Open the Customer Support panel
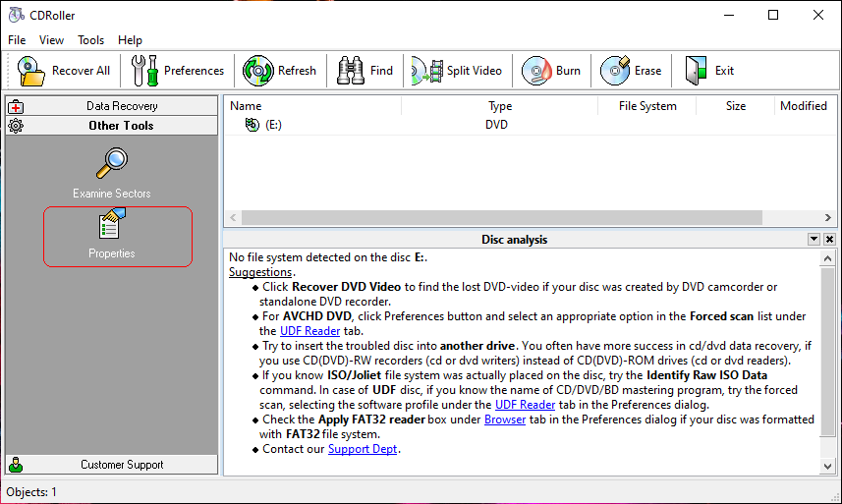The height and width of the screenshot is (504, 842). [x=112, y=465]
